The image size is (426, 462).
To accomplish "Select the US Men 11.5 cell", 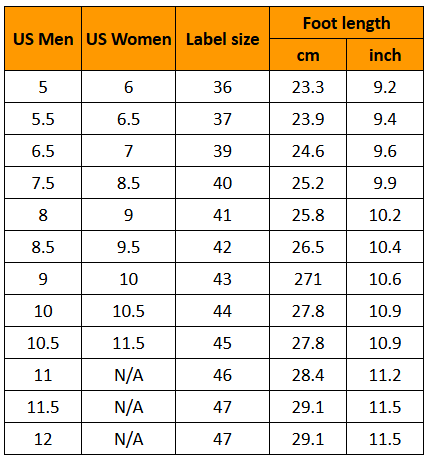I will click(43, 407).
